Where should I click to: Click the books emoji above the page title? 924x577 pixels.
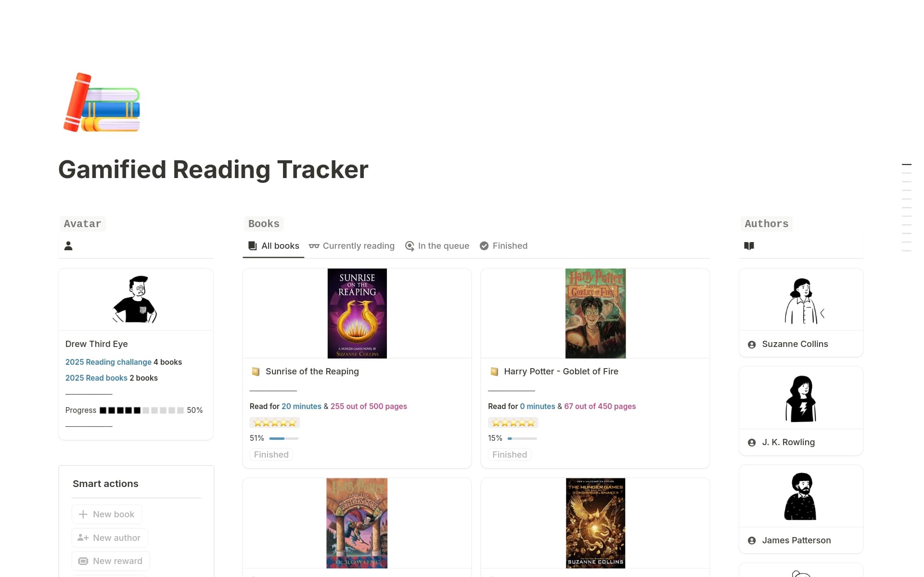tap(101, 102)
